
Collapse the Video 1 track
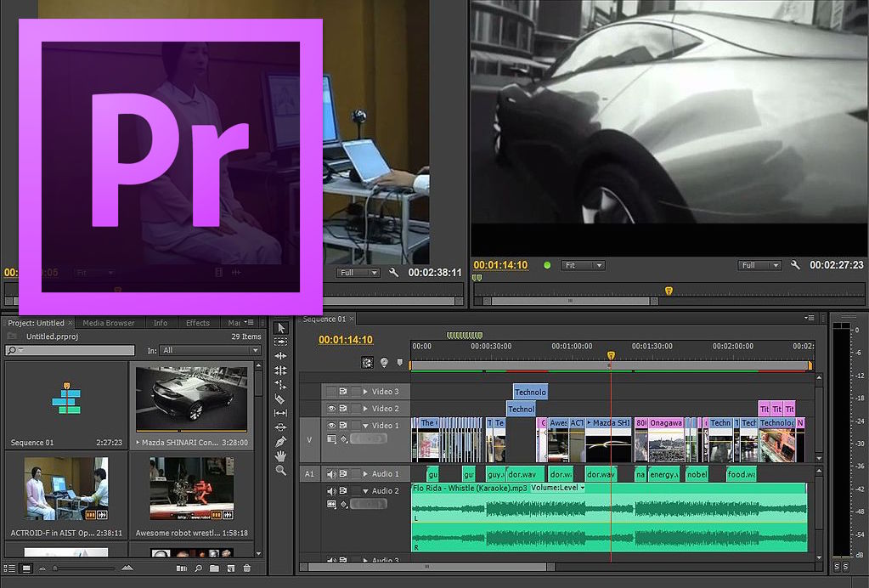pyautogui.click(x=365, y=426)
